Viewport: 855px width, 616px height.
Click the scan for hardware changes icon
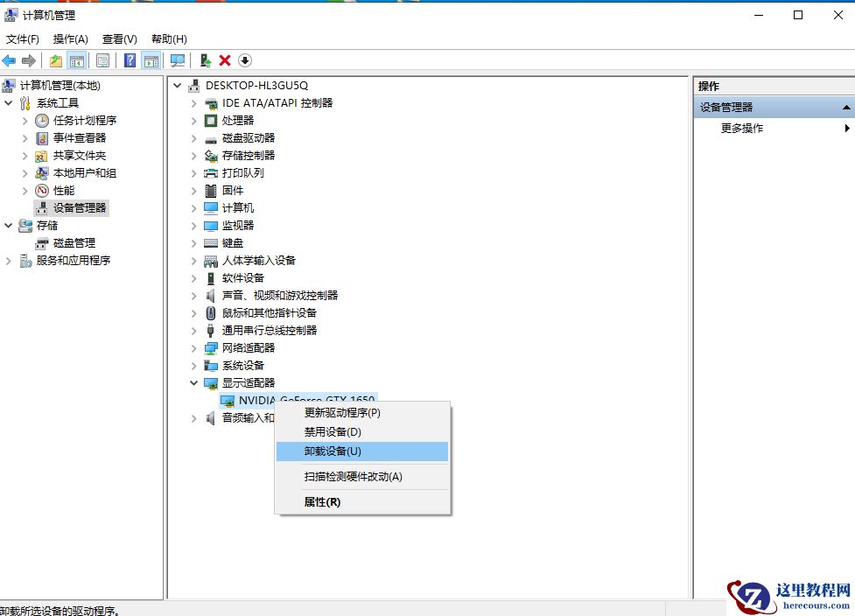point(176,59)
